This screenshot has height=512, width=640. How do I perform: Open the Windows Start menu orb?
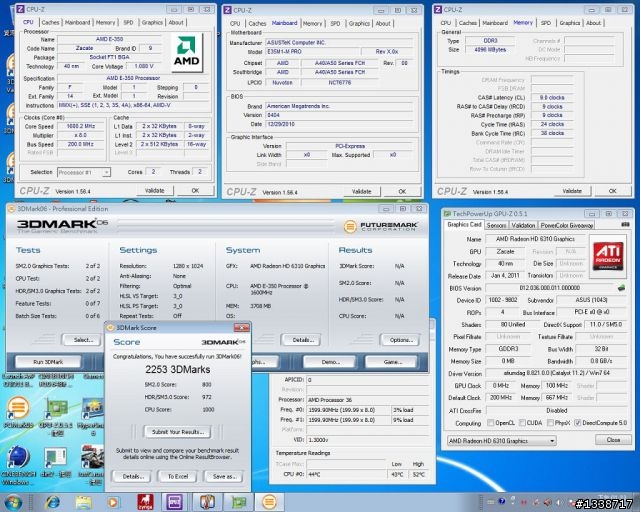click(13, 502)
